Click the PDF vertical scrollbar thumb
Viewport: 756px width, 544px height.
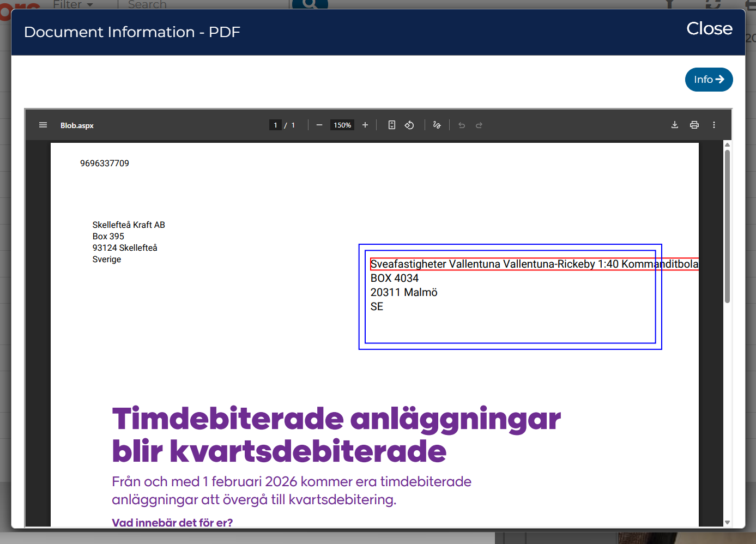click(727, 226)
